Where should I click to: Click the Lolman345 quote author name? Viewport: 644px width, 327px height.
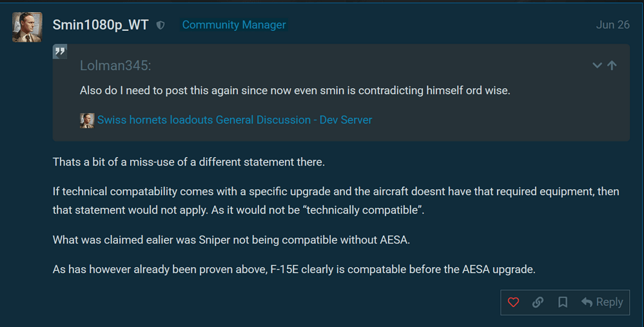pyautogui.click(x=115, y=66)
